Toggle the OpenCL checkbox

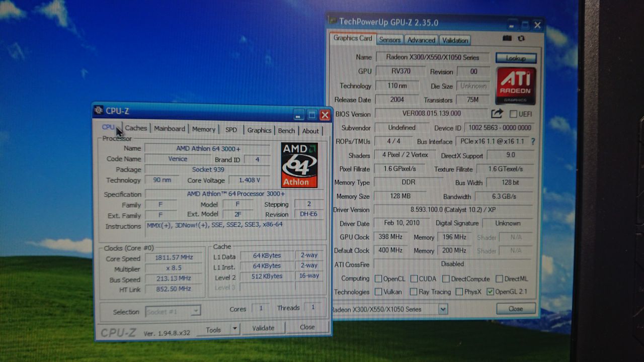pyautogui.click(x=378, y=279)
